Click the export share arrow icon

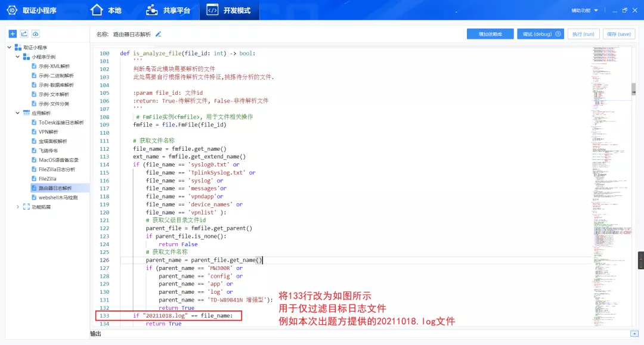(24, 34)
